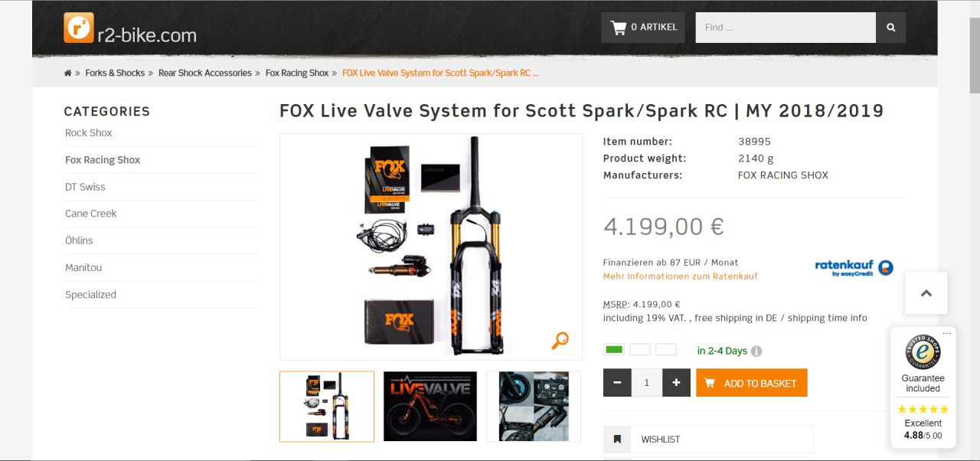
Task: Click into the Find search field
Action: click(786, 28)
